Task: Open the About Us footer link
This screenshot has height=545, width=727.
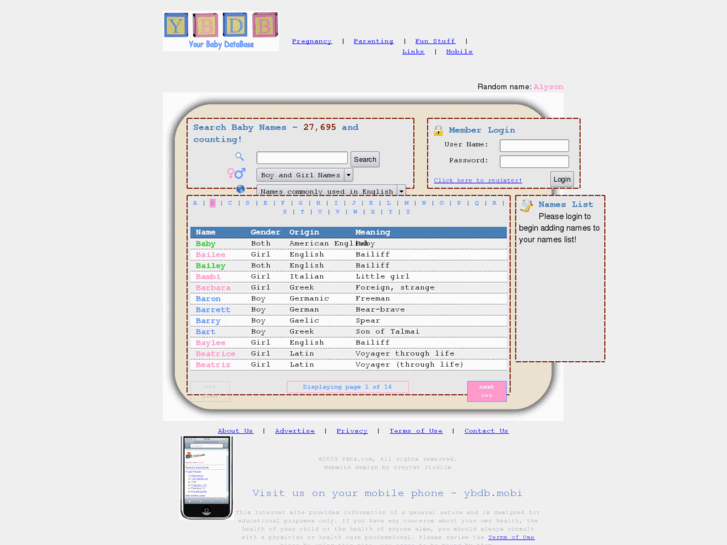Action: tap(236, 431)
